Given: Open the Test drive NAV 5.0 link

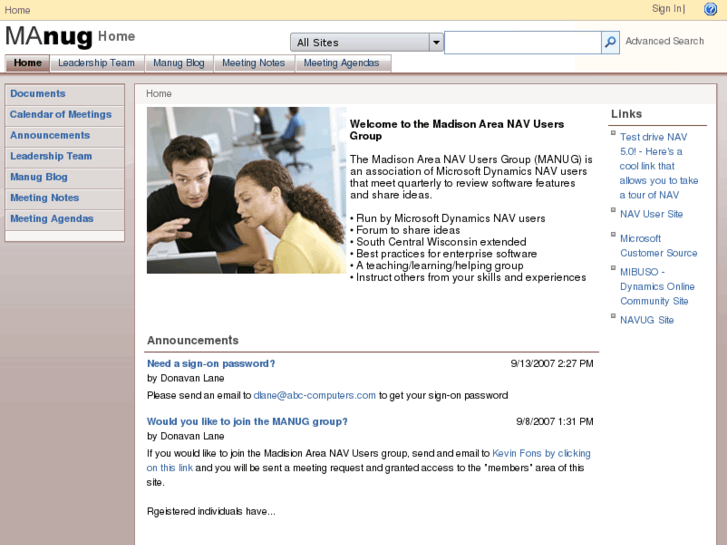Looking at the screenshot, I should tap(658, 166).
